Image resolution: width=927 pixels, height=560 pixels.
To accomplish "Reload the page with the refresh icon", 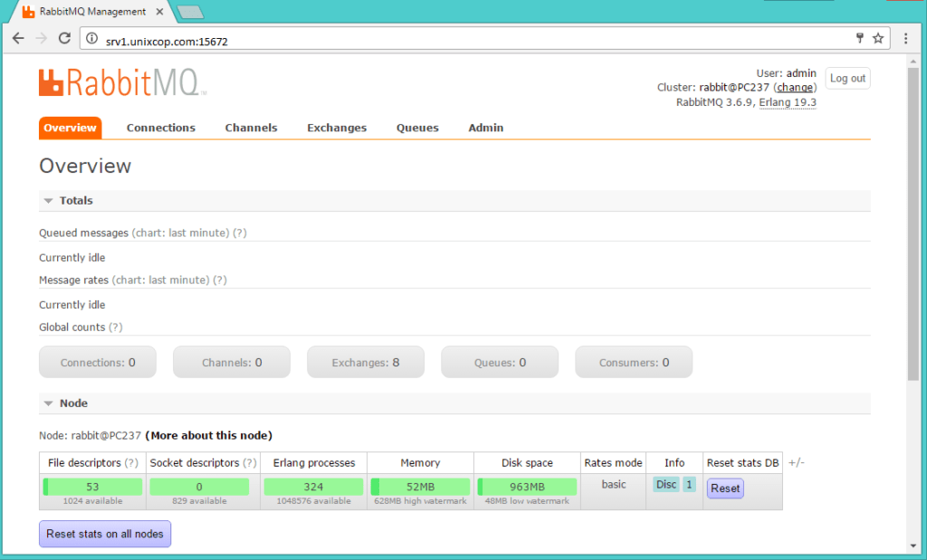I will (x=64, y=38).
